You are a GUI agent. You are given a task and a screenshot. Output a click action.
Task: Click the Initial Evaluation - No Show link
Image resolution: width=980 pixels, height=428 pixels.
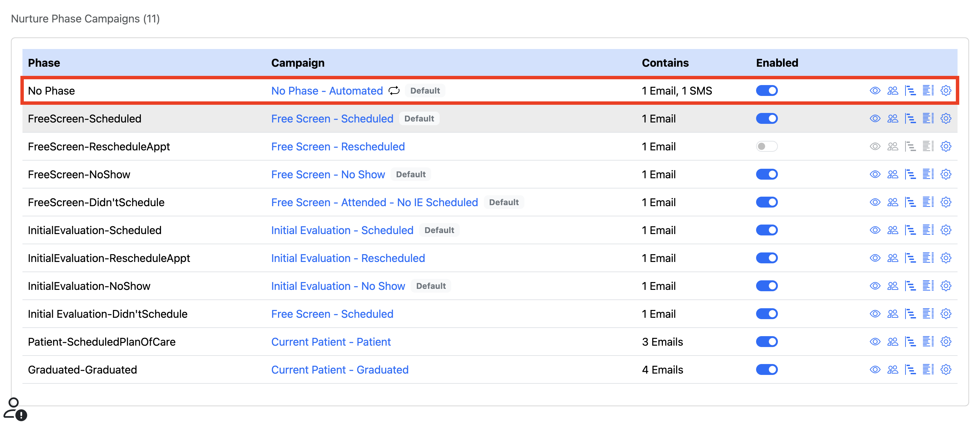[338, 286]
